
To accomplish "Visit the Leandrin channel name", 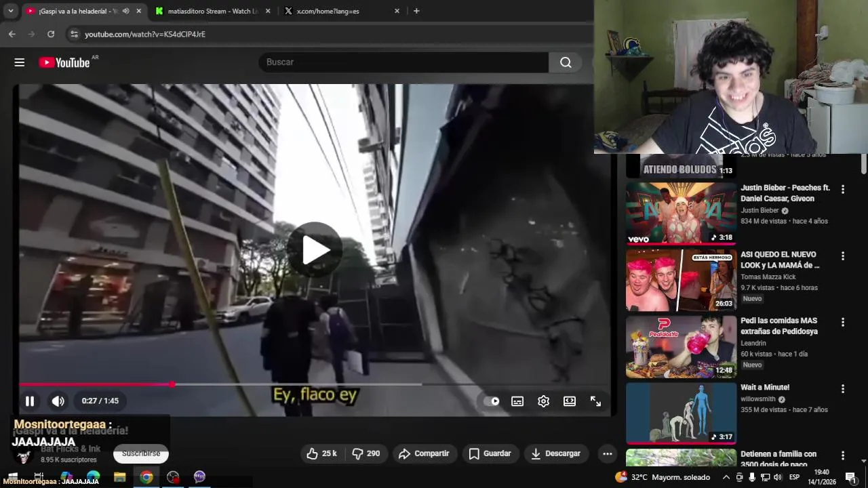I will pos(753,343).
